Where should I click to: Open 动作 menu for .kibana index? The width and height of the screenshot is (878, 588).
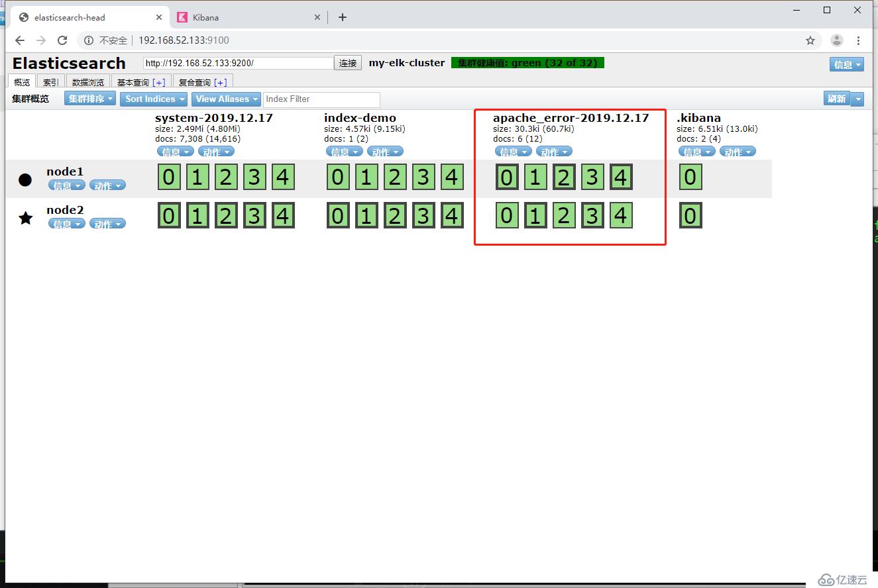click(x=738, y=152)
